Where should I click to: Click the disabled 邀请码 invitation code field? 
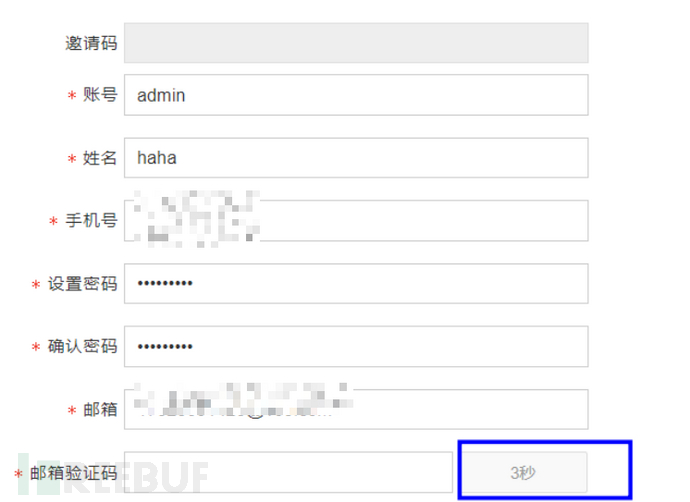pyautogui.click(x=356, y=43)
